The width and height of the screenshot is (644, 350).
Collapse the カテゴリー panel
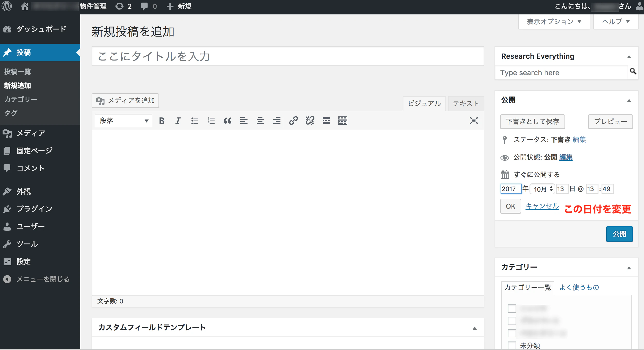(x=629, y=268)
